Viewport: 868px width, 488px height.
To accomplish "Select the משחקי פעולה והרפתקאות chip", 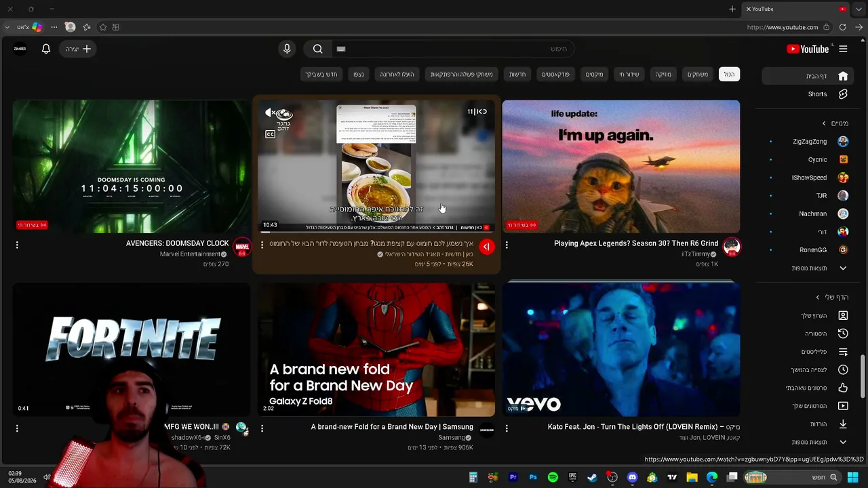I will pos(462,75).
